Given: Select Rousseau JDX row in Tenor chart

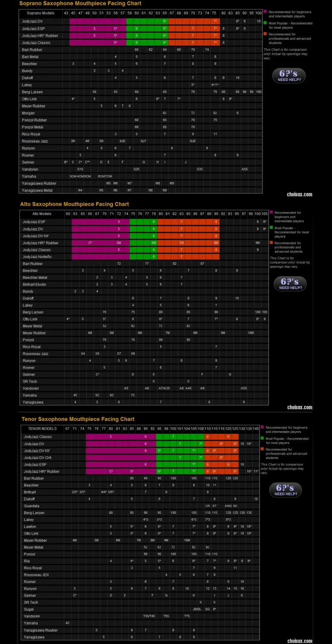Looking at the screenshot, I should pos(141,575).
